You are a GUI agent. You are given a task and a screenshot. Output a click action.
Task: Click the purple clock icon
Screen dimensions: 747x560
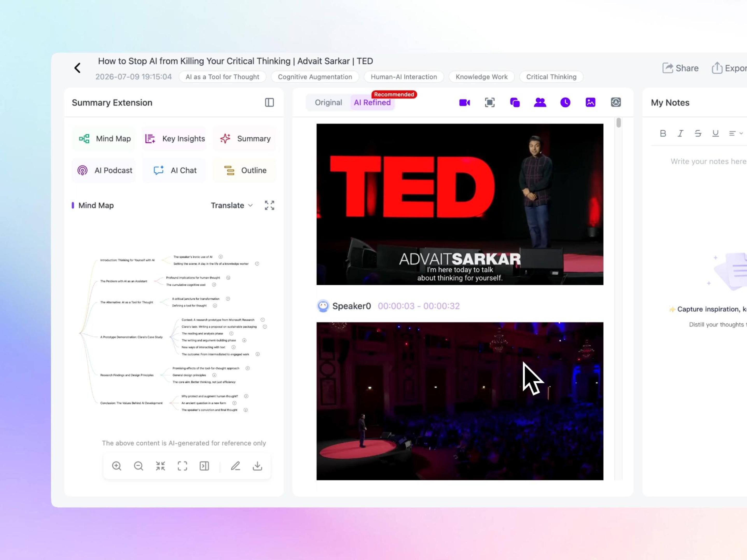pyautogui.click(x=565, y=102)
